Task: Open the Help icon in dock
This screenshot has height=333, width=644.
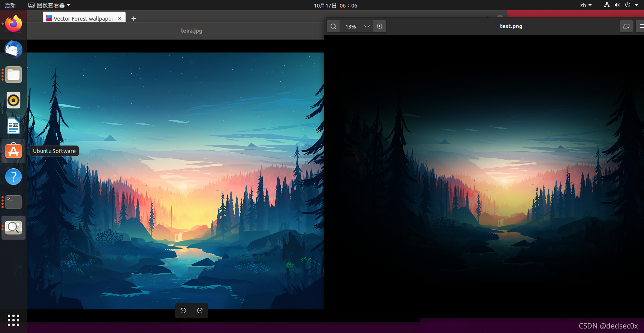Action: pyautogui.click(x=13, y=177)
